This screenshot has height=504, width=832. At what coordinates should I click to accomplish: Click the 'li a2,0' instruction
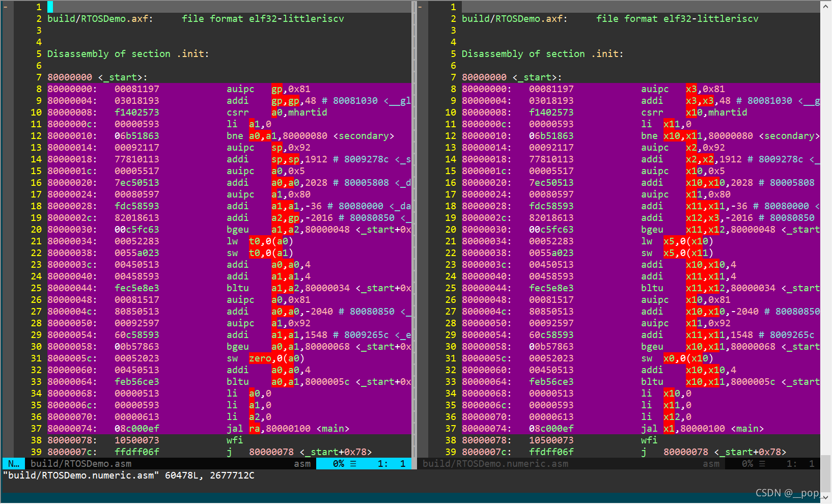tap(249, 417)
